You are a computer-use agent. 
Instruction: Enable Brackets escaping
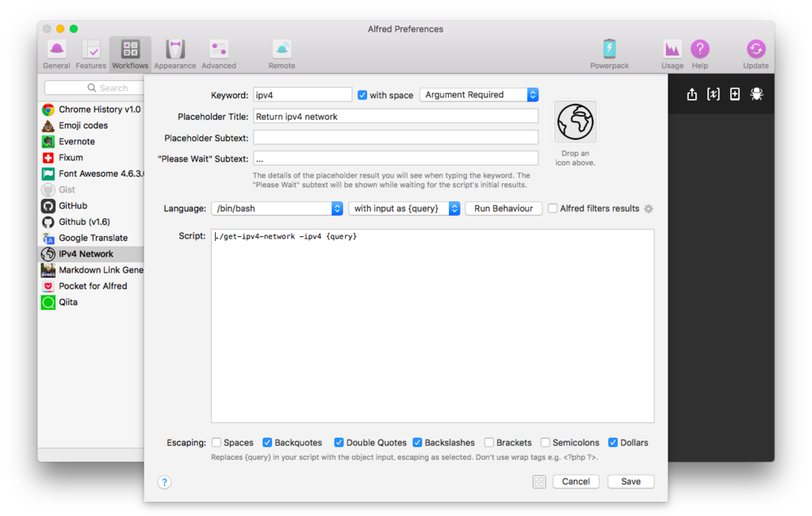pyautogui.click(x=488, y=442)
